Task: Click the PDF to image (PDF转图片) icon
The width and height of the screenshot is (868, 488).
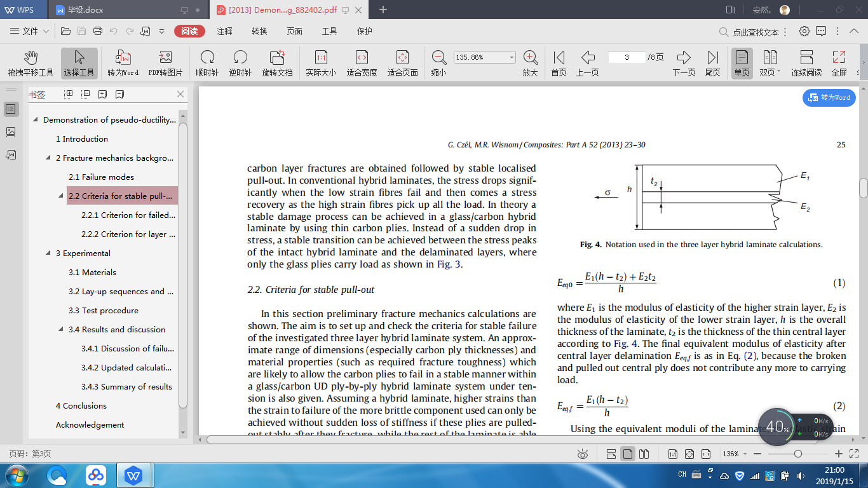Action: [165, 63]
